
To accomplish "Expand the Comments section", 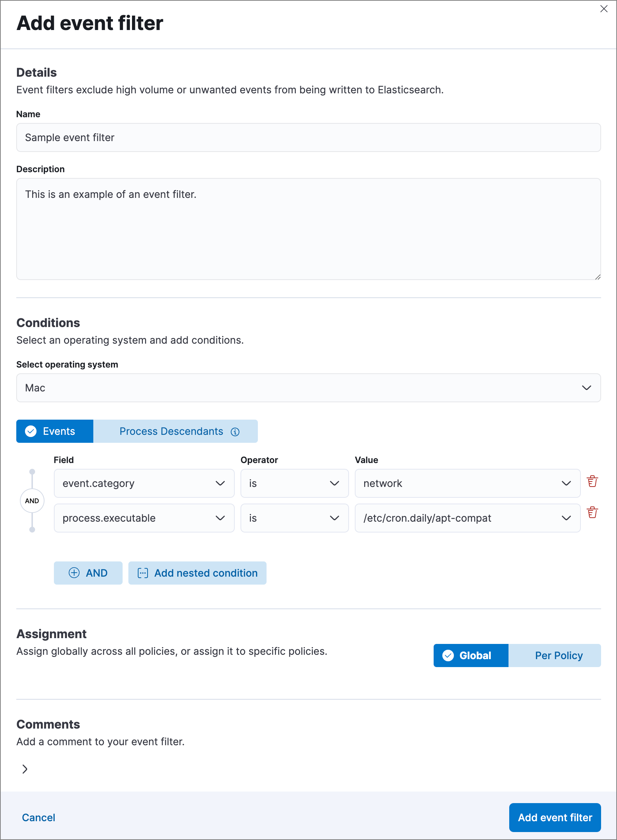I will (25, 769).
